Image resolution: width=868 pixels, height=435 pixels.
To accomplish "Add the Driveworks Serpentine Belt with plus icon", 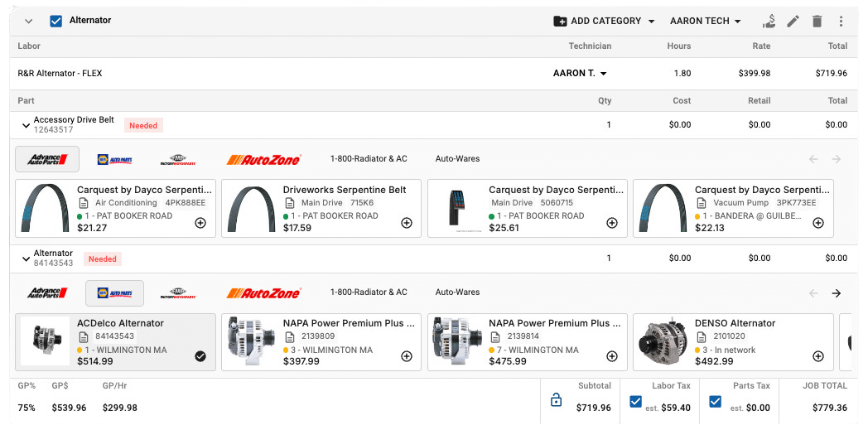I will click(x=407, y=223).
